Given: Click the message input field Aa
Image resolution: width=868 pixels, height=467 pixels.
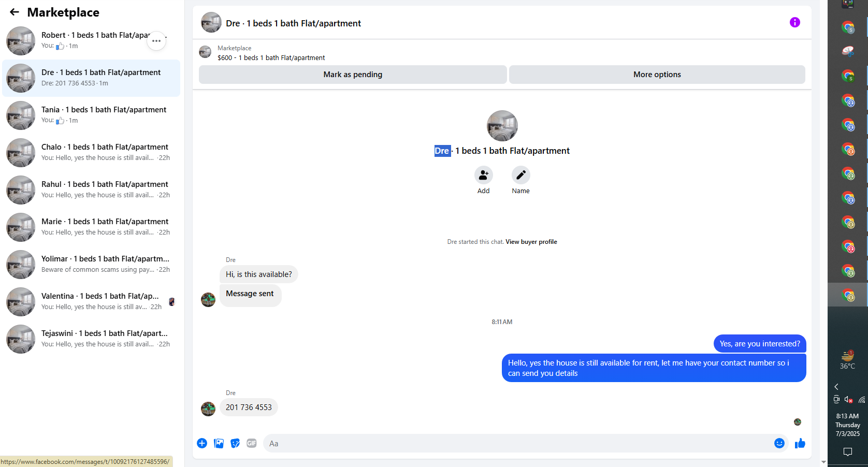Looking at the screenshot, I should coord(518,443).
